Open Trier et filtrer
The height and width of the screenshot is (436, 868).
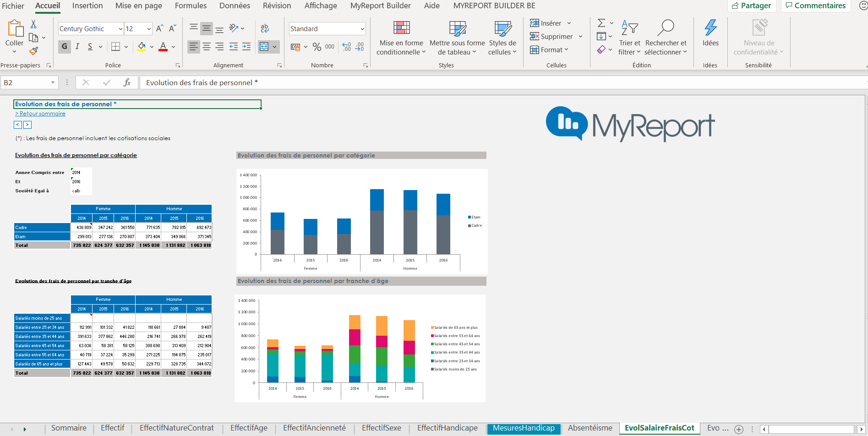click(x=629, y=38)
